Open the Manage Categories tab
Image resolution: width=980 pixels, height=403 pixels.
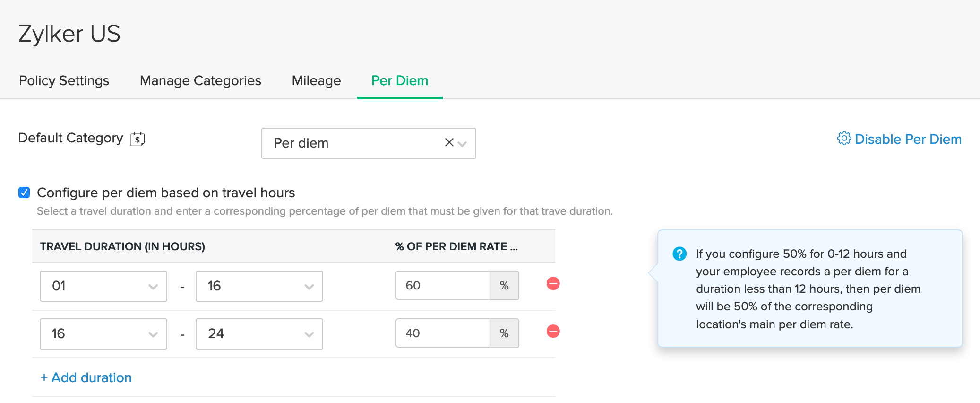pos(200,81)
